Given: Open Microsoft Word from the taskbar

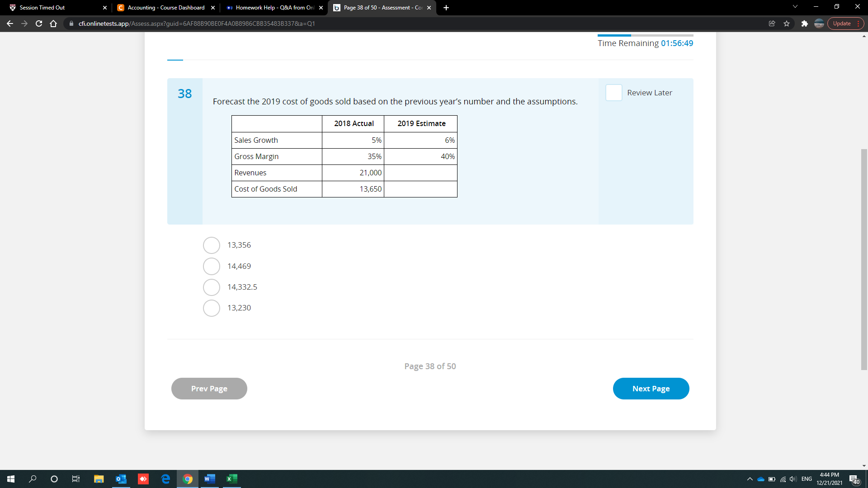Looking at the screenshot, I should click(x=209, y=479).
